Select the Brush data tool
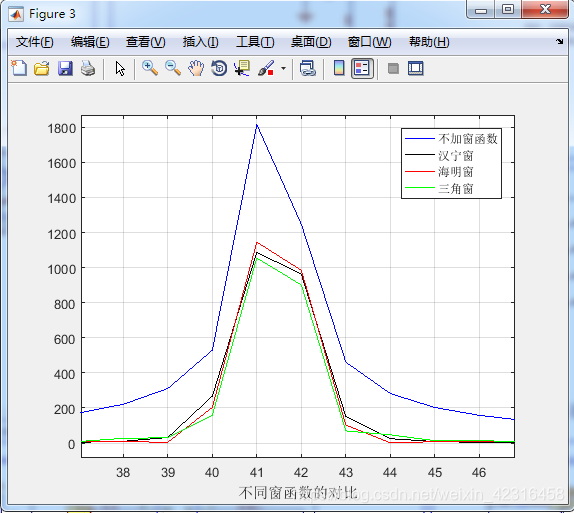 (266, 68)
